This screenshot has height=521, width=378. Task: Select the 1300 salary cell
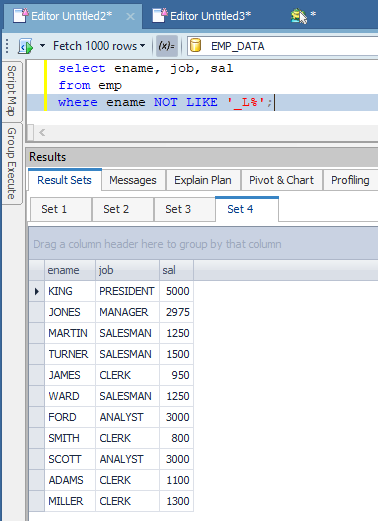[176, 501]
